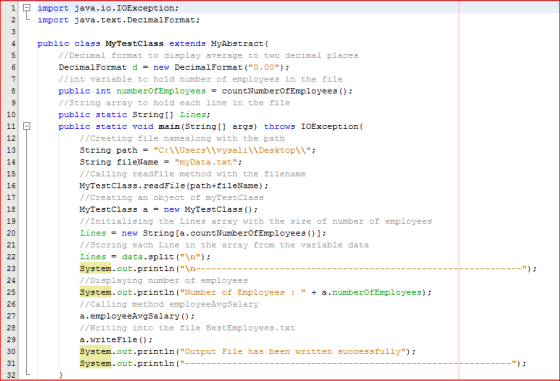Click the "0.00" string literal

[264, 67]
